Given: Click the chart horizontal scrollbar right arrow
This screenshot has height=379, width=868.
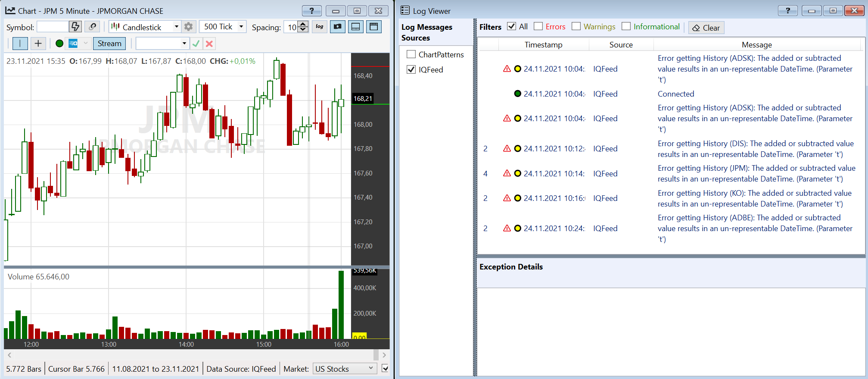Looking at the screenshot, I should click(384, 355).
